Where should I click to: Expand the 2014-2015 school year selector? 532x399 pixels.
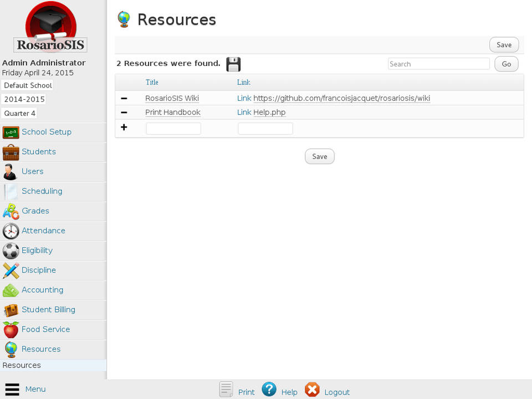(24, 99)
